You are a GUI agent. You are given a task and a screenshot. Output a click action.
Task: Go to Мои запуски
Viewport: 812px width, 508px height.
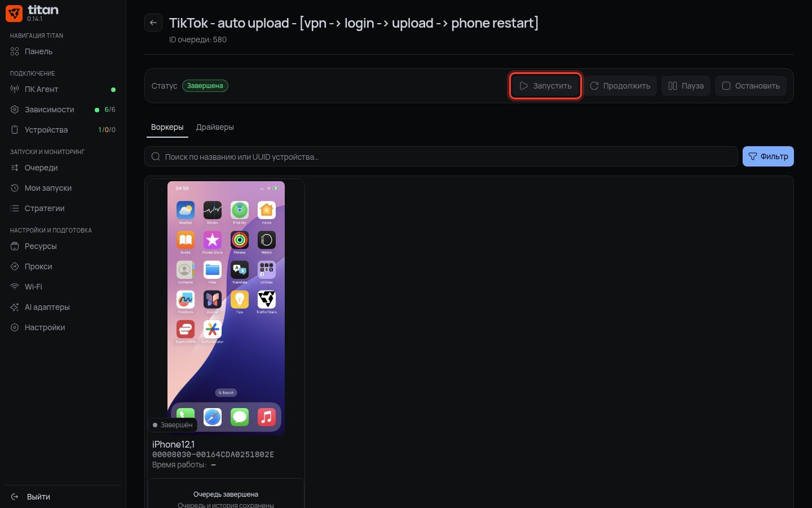[63, 188]
